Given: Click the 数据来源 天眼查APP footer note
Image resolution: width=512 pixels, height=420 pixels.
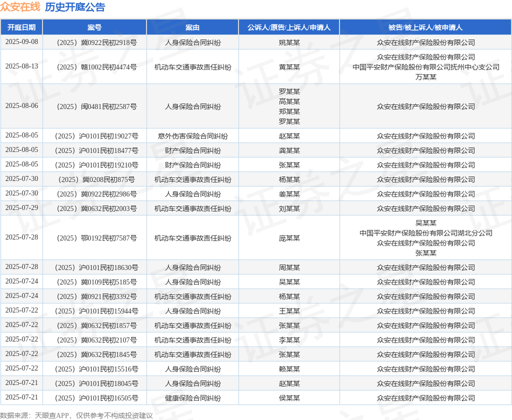Looking at the screenshot, I should 76,415.
